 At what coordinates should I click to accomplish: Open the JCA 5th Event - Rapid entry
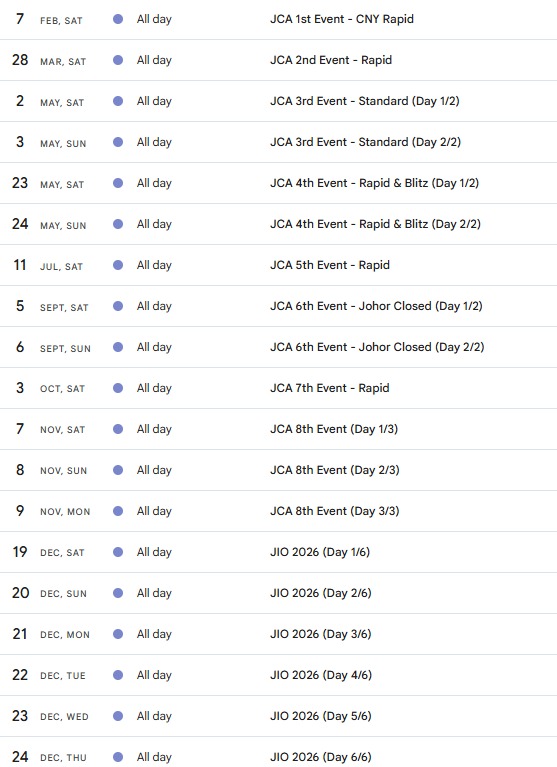coord(330,265)
